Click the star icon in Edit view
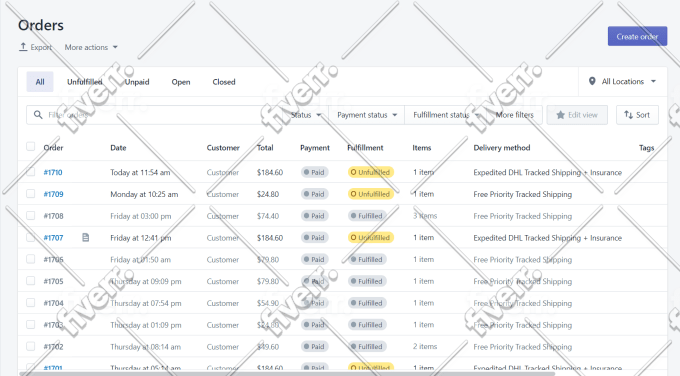This screenshot has width=680, height=376. point(560,115)
